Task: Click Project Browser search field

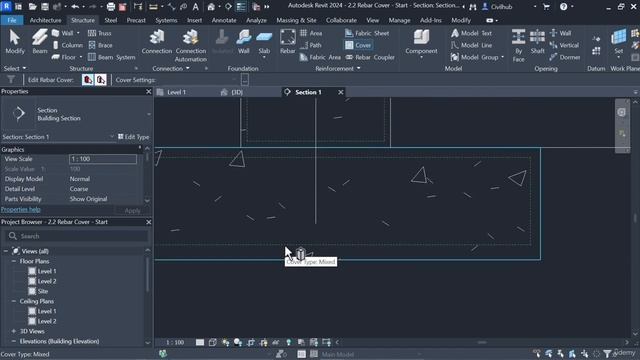Action: point(77,236)
